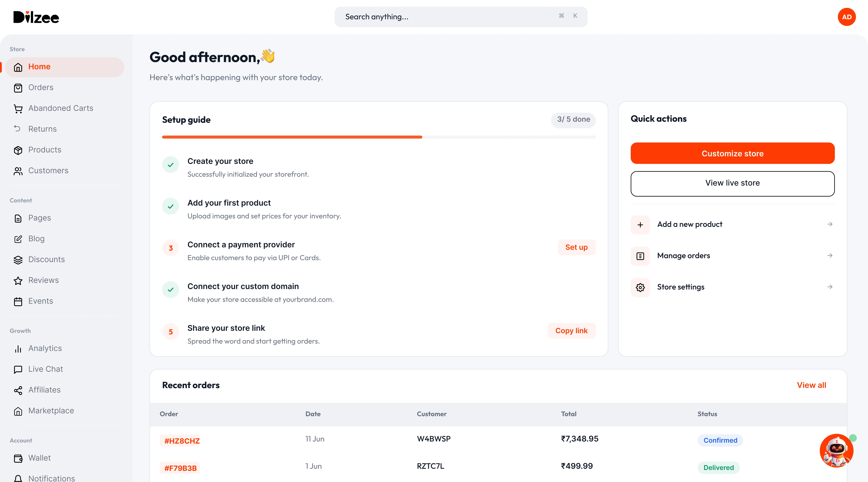The width and height of the screenshot is (868, 482).
Task: Click the Manage orders label
Action: 683,256
